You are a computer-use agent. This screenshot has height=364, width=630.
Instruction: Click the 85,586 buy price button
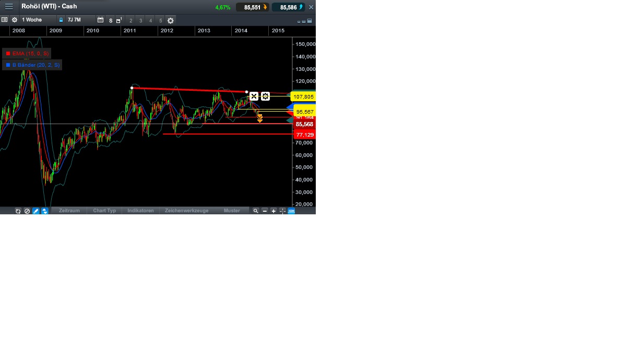[x=288, y=7]
